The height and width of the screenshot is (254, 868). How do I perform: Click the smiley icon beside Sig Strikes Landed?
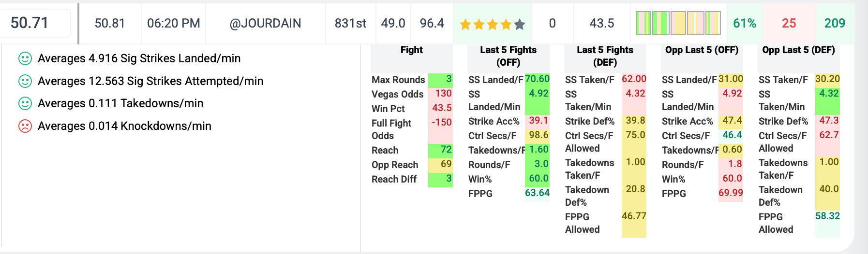[25, 58]
